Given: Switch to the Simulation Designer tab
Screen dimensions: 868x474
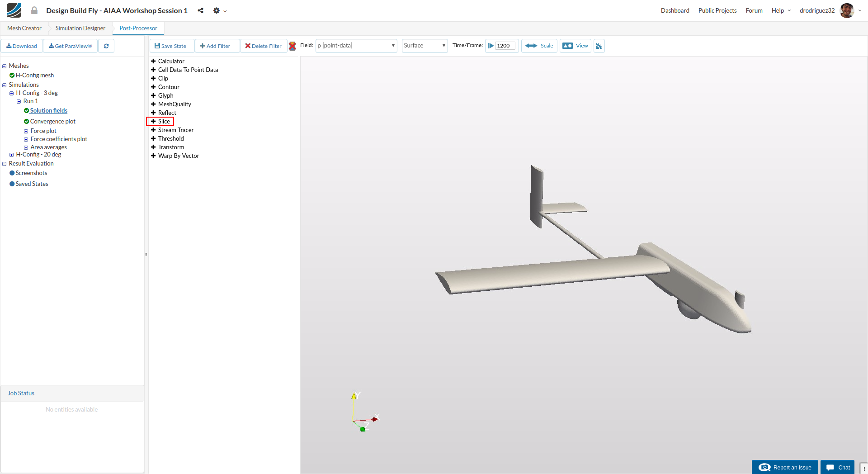Looking at the screenshot, I should click(x=80, y=28).
